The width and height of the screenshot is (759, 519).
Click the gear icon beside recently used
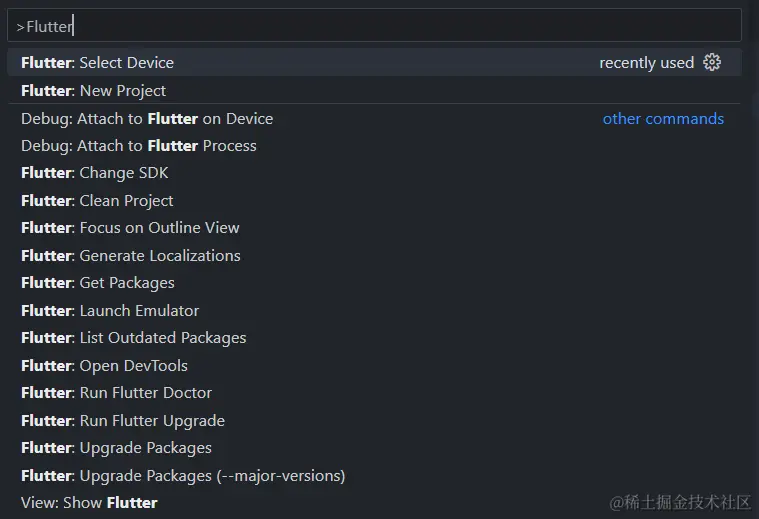712,62
